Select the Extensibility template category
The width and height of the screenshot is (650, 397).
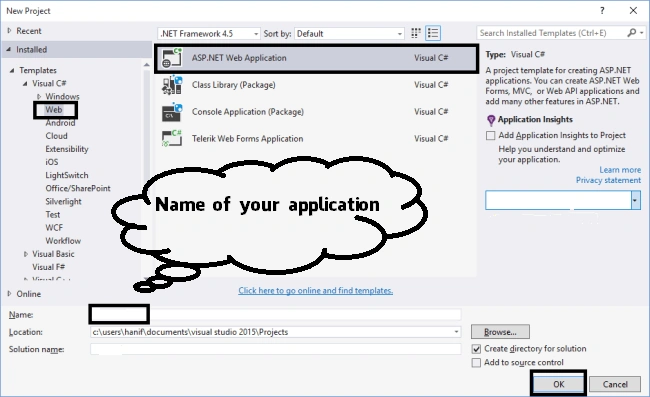tap(67, 149)
